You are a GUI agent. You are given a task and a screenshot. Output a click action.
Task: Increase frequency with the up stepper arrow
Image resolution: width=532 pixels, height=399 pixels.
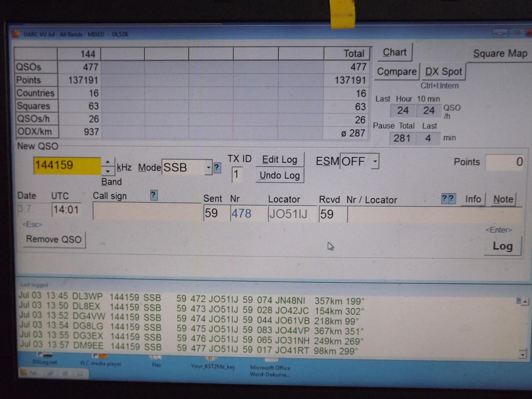click(108, 162)
